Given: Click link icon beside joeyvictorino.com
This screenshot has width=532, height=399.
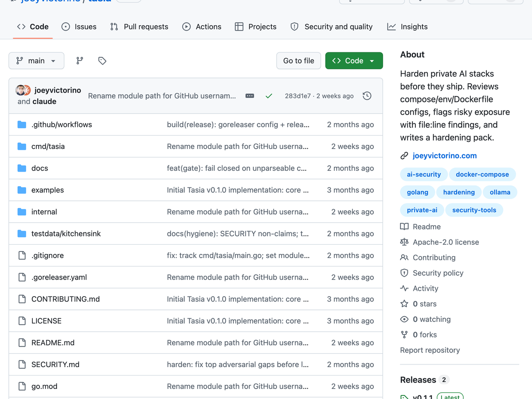Looking at the screenshot, I should (x=404, y=156).
